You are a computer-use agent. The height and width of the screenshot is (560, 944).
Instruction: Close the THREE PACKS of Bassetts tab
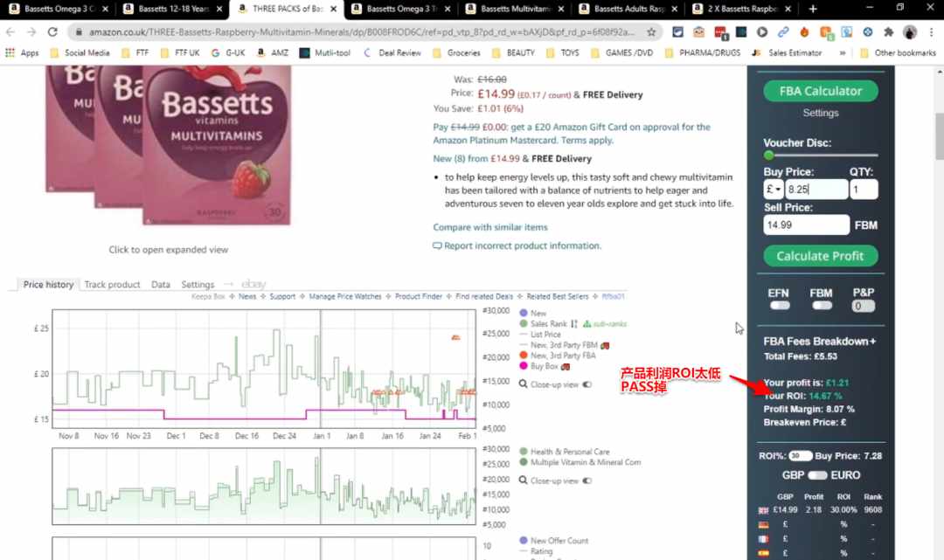click(x=334, y=9)
